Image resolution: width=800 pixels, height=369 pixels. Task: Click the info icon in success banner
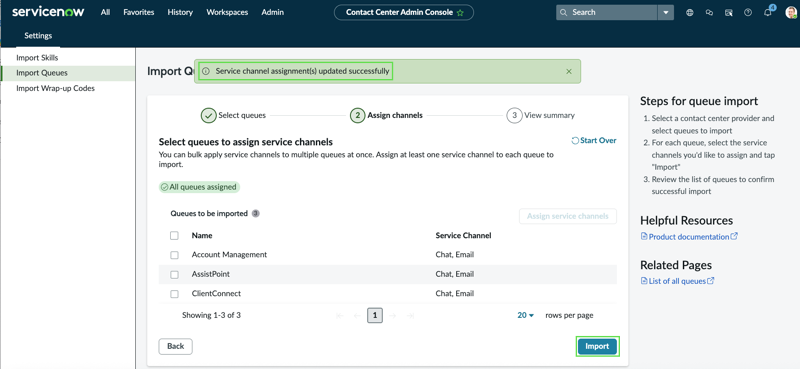click(206, 71)
